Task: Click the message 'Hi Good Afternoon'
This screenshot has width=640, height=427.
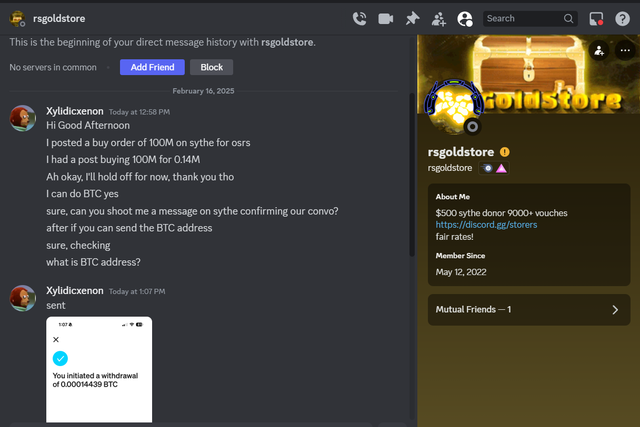Action: (x=88, y=125)
